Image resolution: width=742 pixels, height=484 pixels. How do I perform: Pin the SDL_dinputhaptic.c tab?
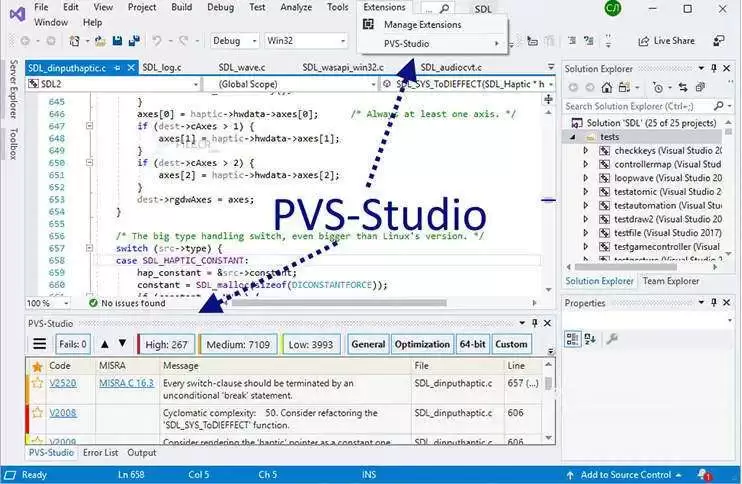(x=117, y=68)
